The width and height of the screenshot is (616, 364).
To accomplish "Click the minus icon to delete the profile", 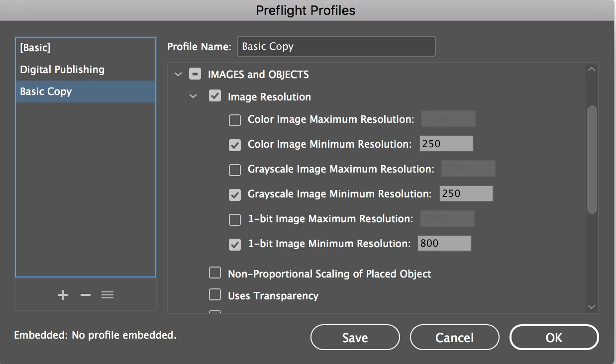I will click(x=86, y=295).
